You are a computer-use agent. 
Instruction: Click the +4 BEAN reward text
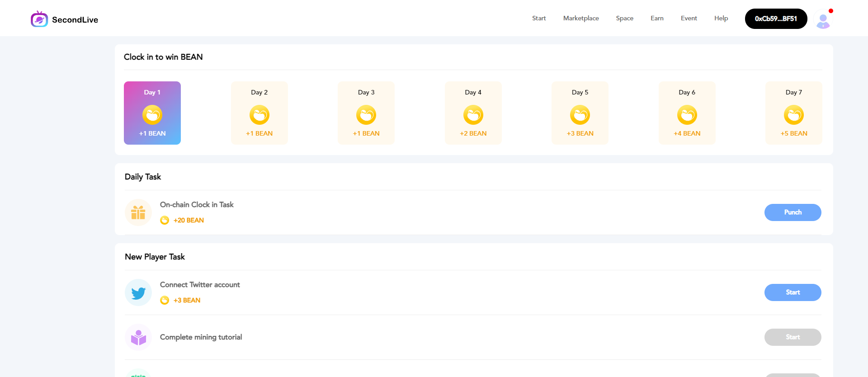[x=687, y=133]
